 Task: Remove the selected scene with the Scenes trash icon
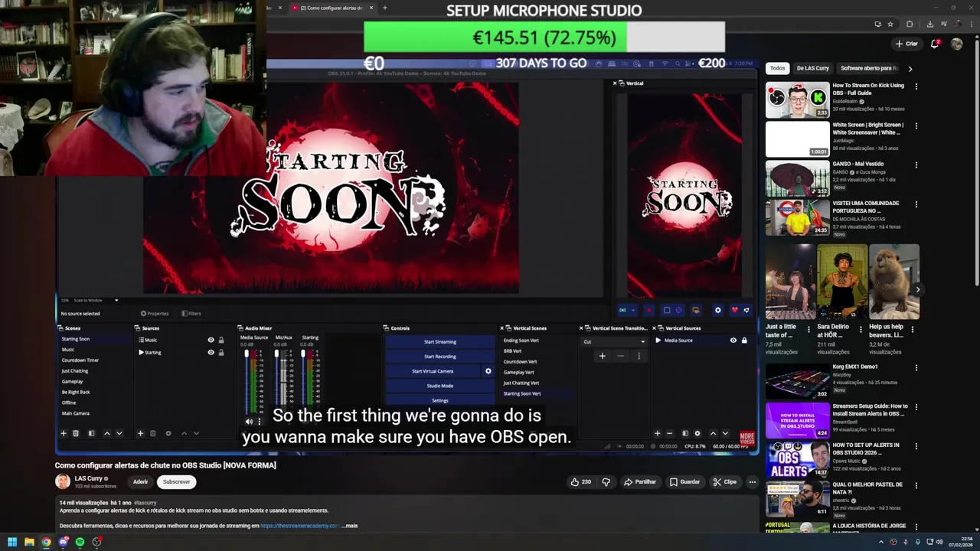(76, 433)
